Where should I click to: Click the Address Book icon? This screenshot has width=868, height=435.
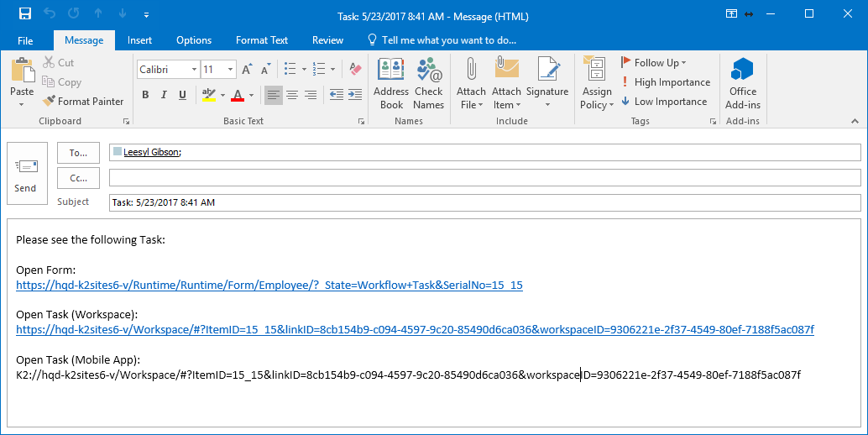390,83
